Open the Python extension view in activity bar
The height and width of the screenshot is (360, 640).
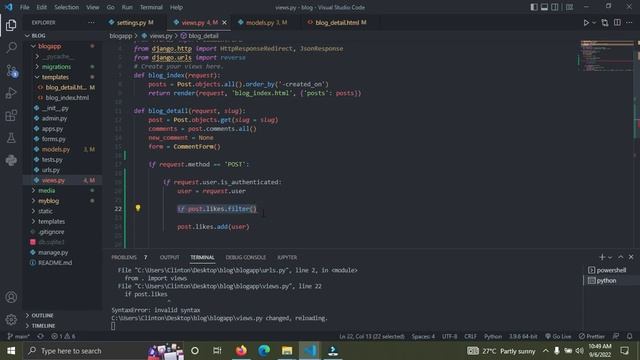[11, 160]
